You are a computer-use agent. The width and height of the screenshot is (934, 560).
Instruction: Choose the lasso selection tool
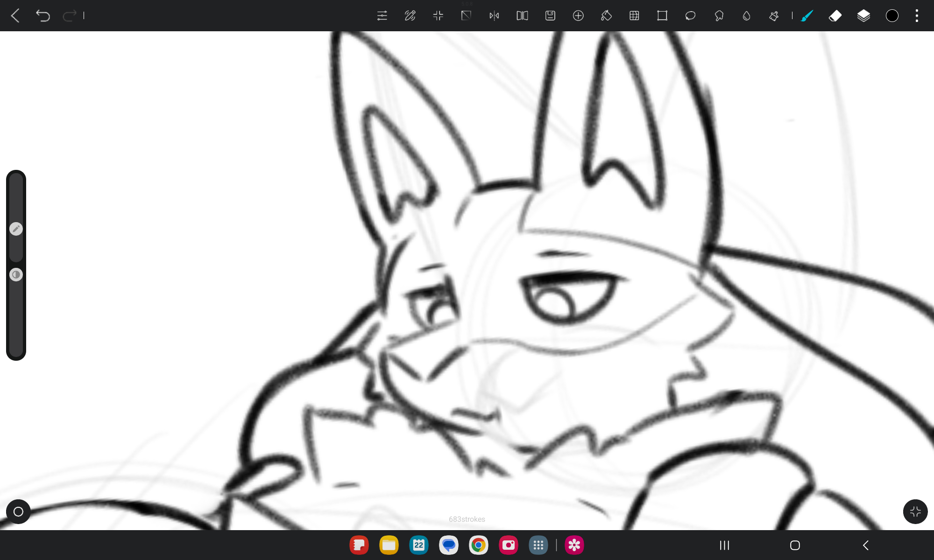pyautogui.click(x=690, y=16)
